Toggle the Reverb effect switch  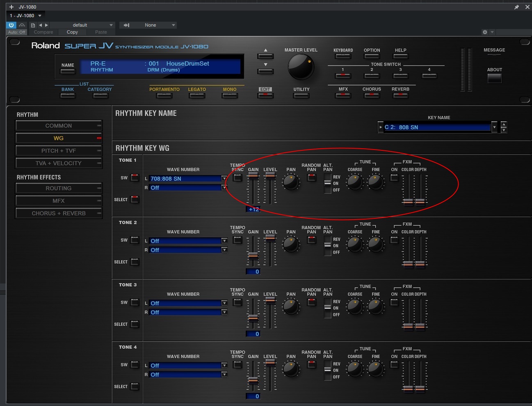(400, 95)
